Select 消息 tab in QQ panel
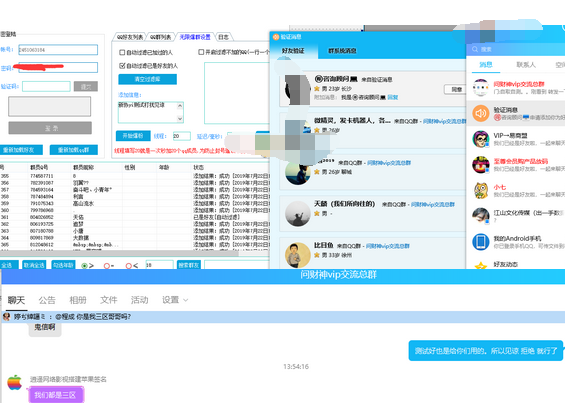Viewport: 565px width, 403px height. click(x=486, y=65)
